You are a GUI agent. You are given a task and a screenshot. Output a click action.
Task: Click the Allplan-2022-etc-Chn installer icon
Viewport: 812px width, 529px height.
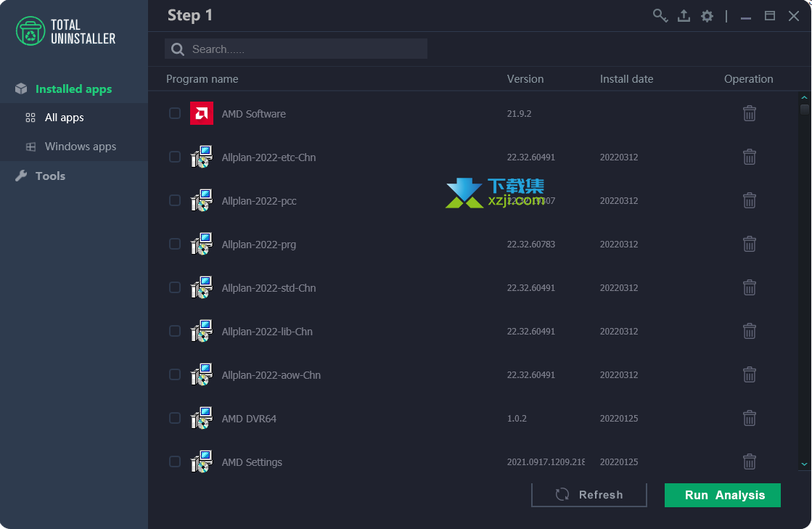202,157
